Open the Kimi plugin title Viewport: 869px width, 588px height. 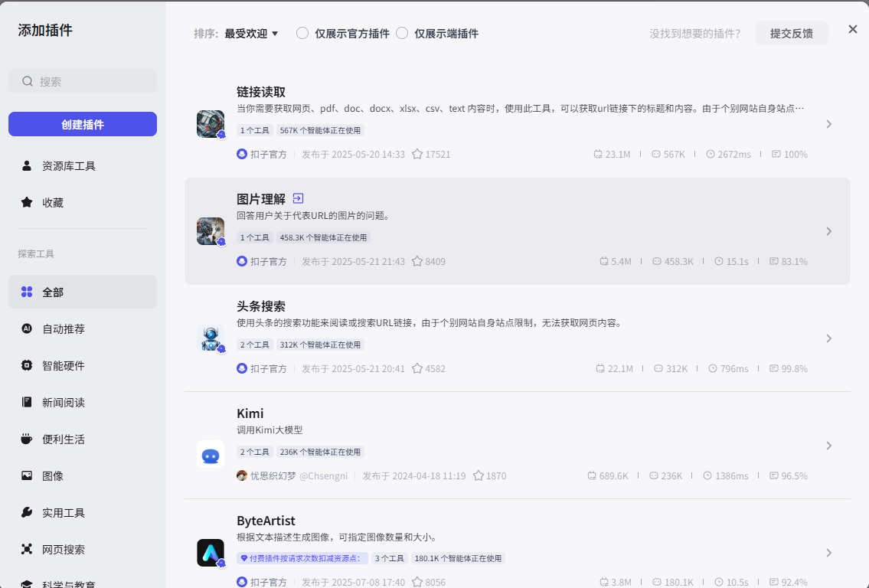(x=250, y=413)
